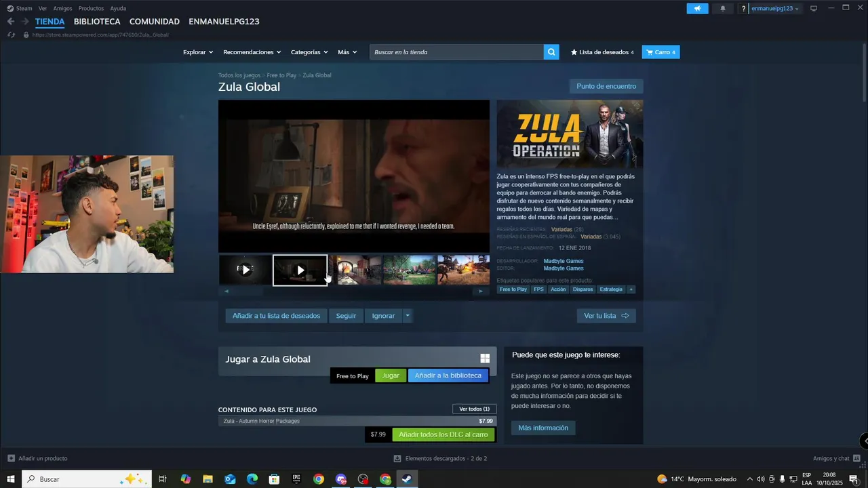This screenshot has width=868, height=488.
Task: Open Zula - Autumn Horror Packages DLC row
Action: (357, 421)
